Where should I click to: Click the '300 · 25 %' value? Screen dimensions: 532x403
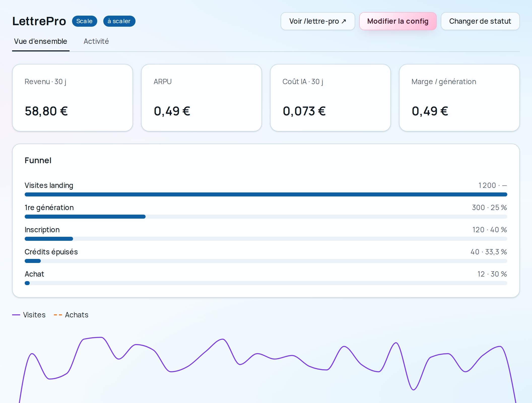[489, 208]
